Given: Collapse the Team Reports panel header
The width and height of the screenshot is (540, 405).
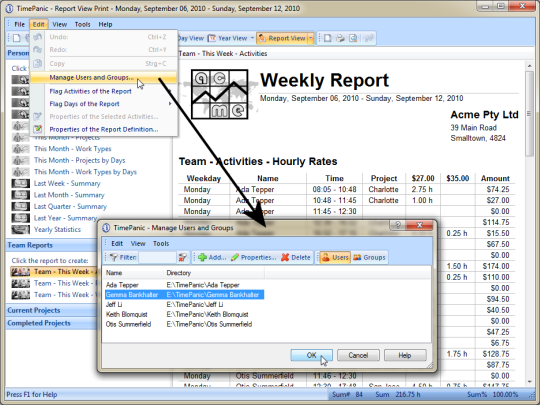Looking at the screenshot, I should 52,245.
